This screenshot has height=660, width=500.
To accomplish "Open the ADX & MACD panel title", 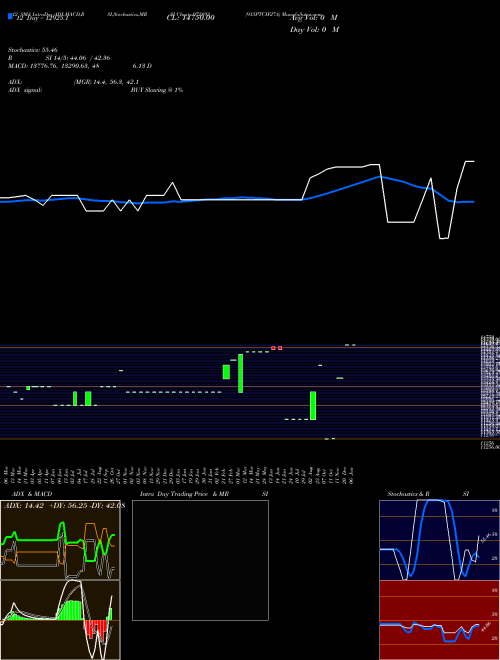I will tap(32, 494).
